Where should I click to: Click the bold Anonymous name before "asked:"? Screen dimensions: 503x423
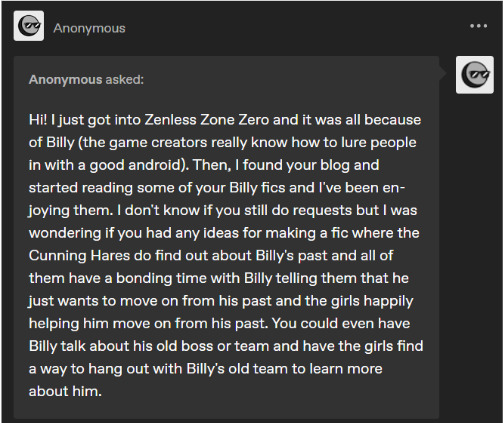click(x=65, y=80)
